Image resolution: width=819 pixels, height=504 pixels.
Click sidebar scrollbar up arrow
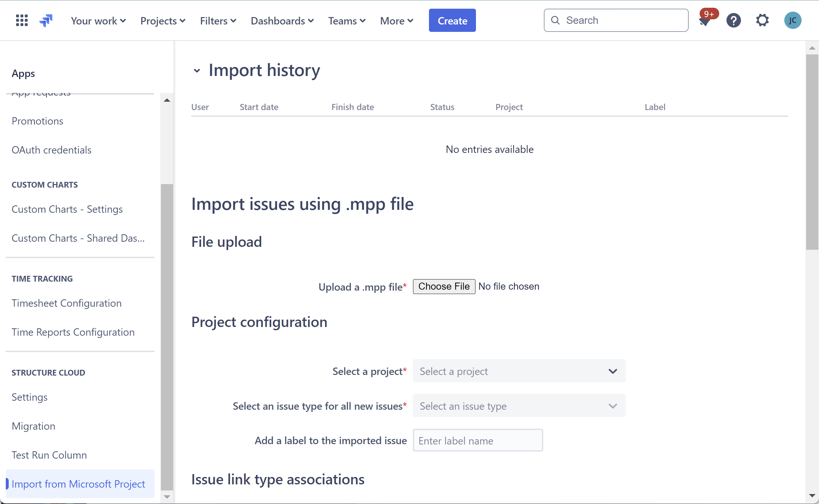[167, 100]
